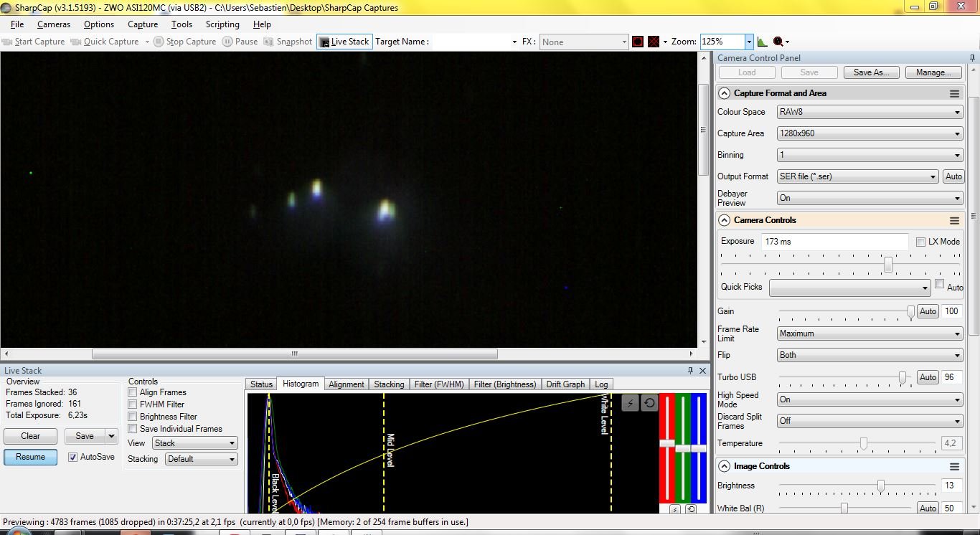Open the Colour Space dropdown
The height and width of the screenshot is (535, 980).
click(870, 112)
